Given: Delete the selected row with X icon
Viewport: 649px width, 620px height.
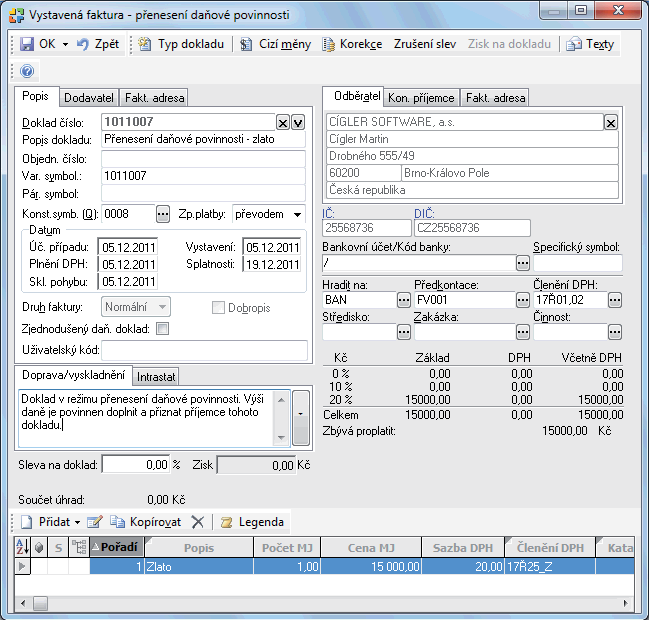Looking at the screenshot, I should click(x=197, y=522).
